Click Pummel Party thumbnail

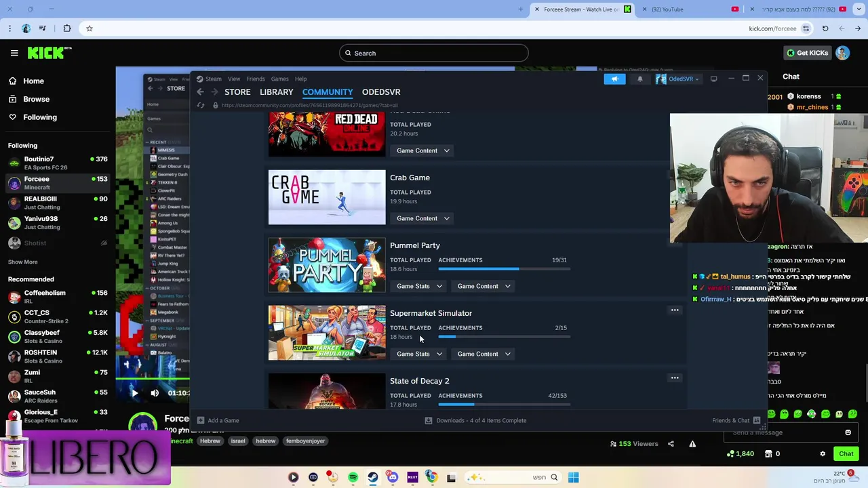(x=327, y=265)
